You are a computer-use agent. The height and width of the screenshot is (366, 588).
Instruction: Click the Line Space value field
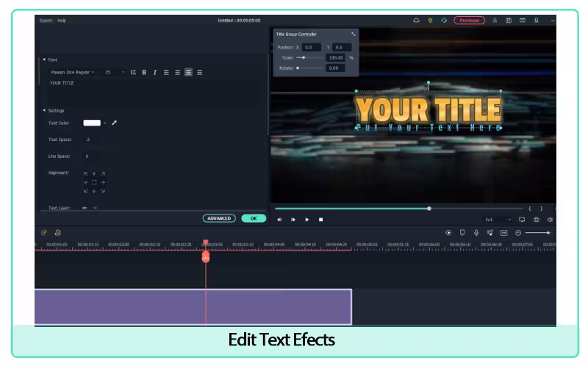click(91, 156)
